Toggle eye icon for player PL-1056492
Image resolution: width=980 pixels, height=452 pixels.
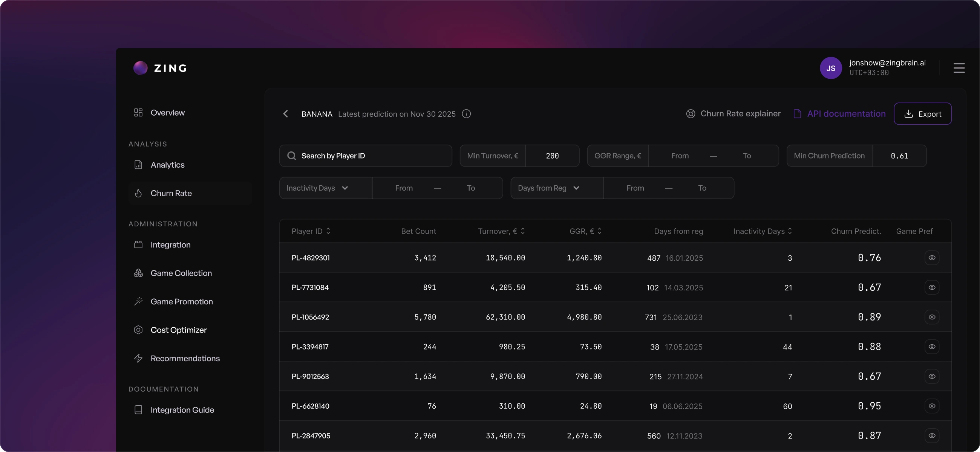pyautogui.click(x=932, y=317)
